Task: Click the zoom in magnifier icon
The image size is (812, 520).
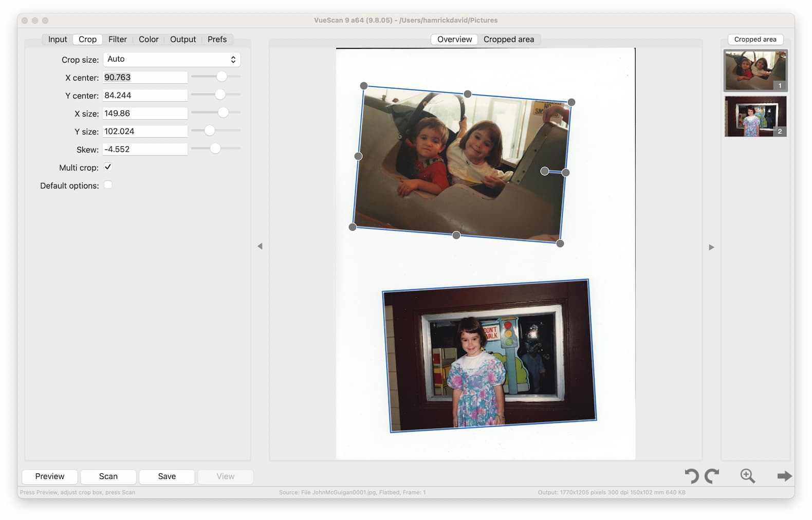Action: tap(747, 476)
